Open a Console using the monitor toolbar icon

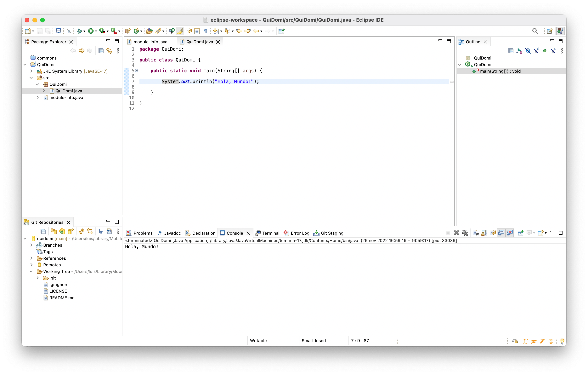59,31
